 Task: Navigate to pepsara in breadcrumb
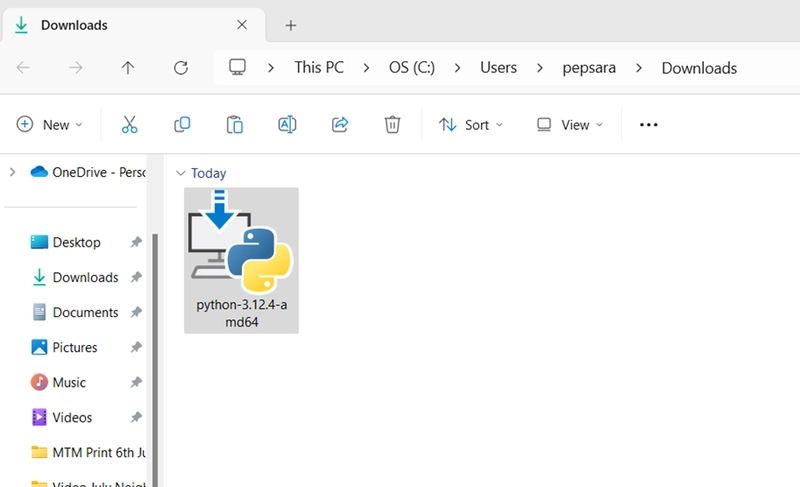pos(589,67)
